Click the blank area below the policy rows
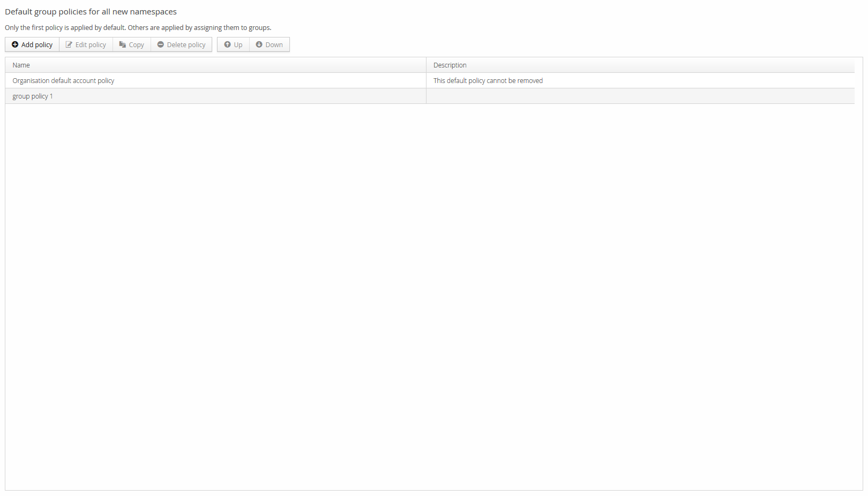Image resolution: width=868 pixels, height=496 pixels. coord(429,295)
